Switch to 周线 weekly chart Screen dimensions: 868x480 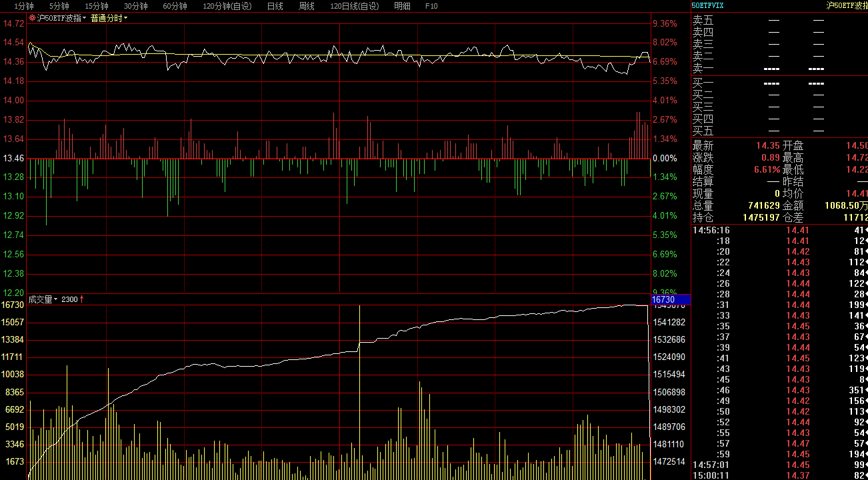point(307,6)
